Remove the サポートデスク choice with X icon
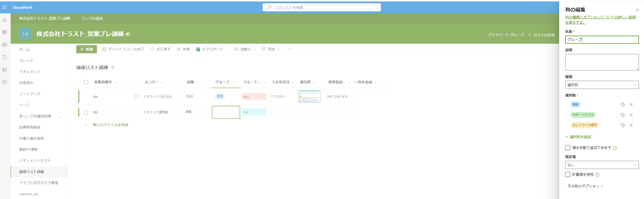Viewport: 644px width, 199px height. tap(631, 115)
